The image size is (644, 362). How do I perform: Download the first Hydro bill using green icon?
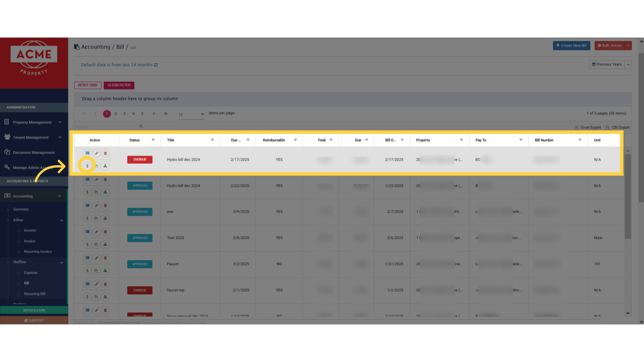105,166
